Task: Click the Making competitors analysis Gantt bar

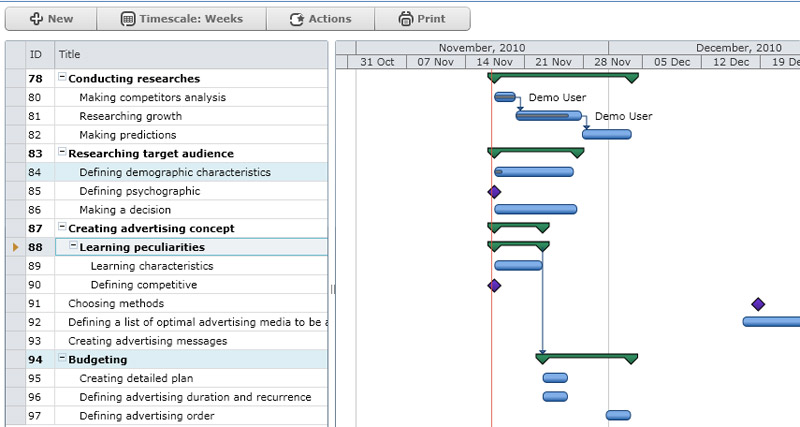Action: pyautogui.click(x=505, y=97)
